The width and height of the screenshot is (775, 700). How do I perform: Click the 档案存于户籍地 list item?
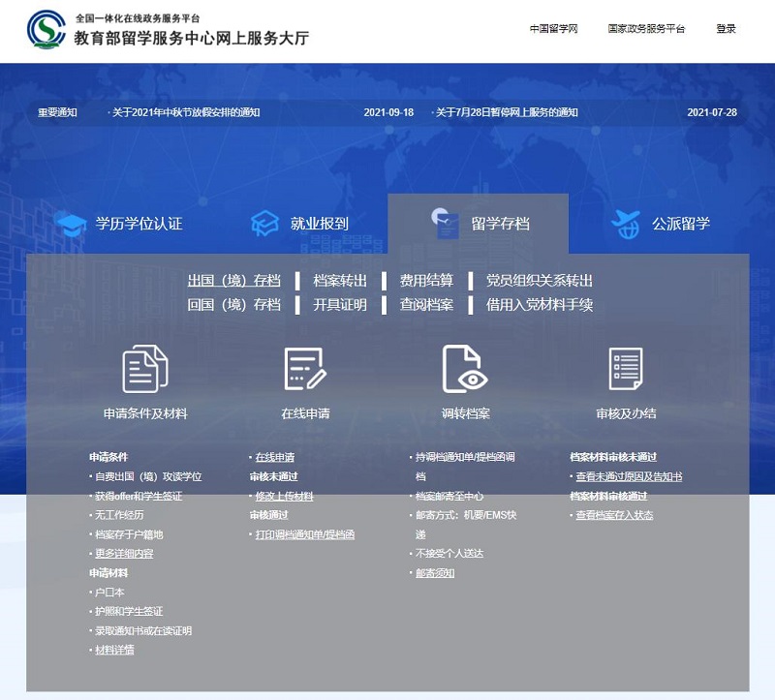tap(129, 534)
